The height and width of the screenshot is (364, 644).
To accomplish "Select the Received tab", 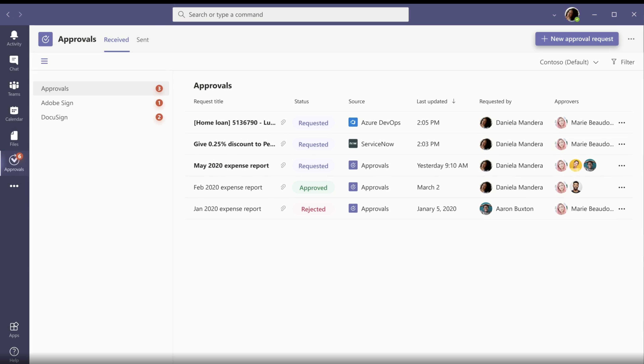I will point(116,40).
